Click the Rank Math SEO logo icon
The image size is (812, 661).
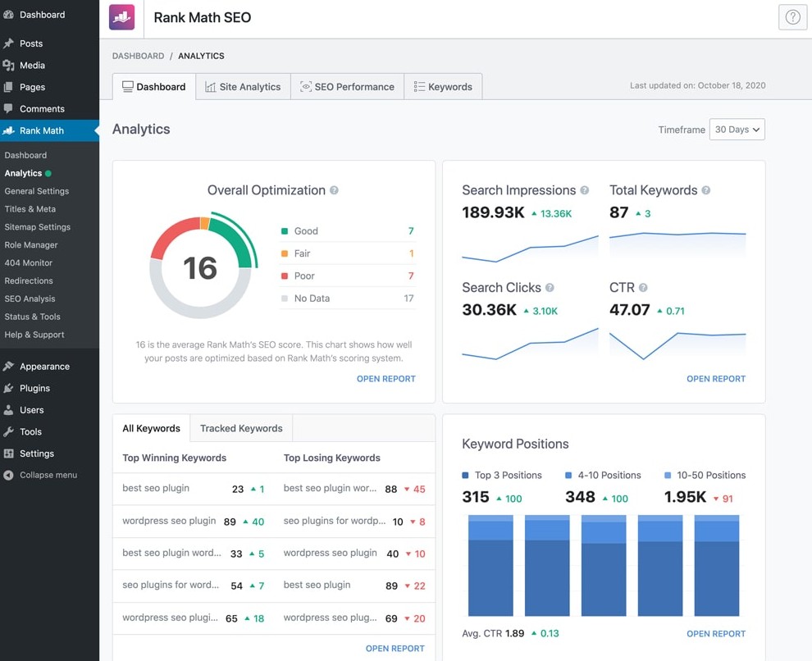[x=121, y=17]
